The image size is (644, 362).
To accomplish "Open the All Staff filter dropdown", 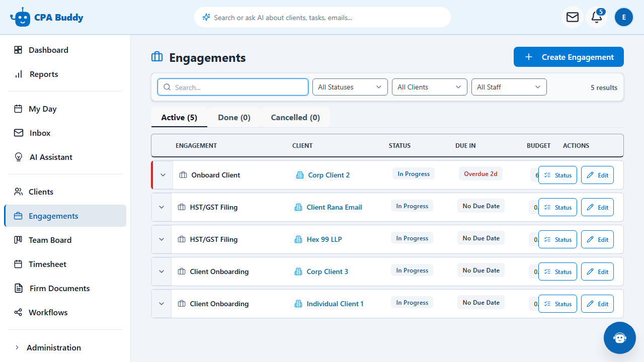I will (509, 87).
